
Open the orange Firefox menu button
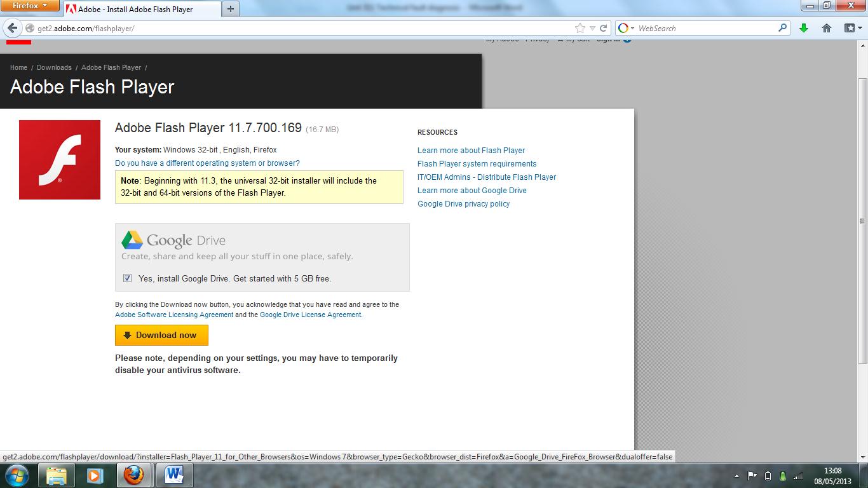[30, 6]
